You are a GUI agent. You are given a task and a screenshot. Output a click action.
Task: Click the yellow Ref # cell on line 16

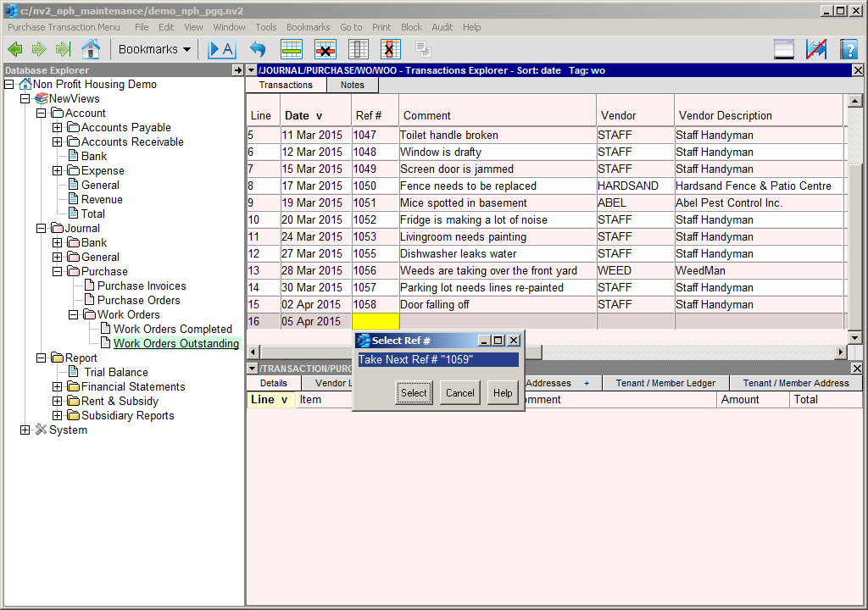[375, 322]
